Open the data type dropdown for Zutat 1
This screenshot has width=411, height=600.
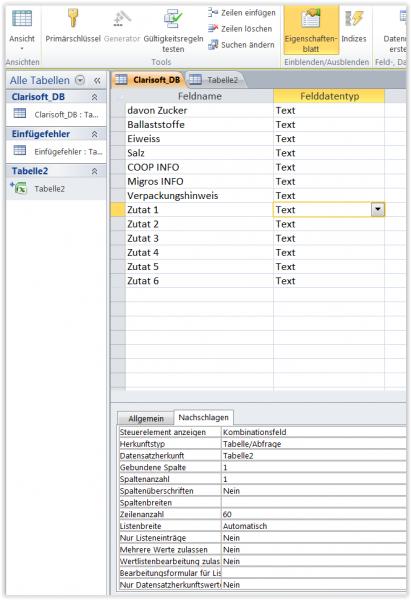377,210
